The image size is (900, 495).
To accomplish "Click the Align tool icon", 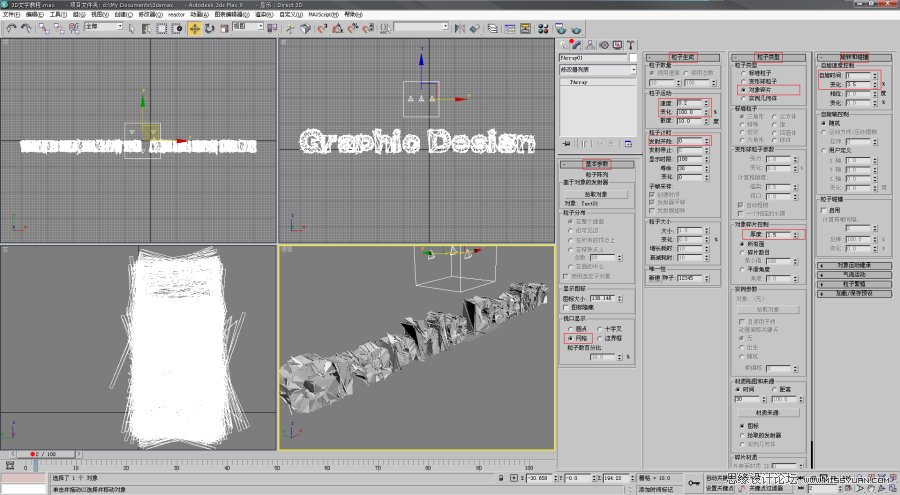I will [x=475, y=28].
